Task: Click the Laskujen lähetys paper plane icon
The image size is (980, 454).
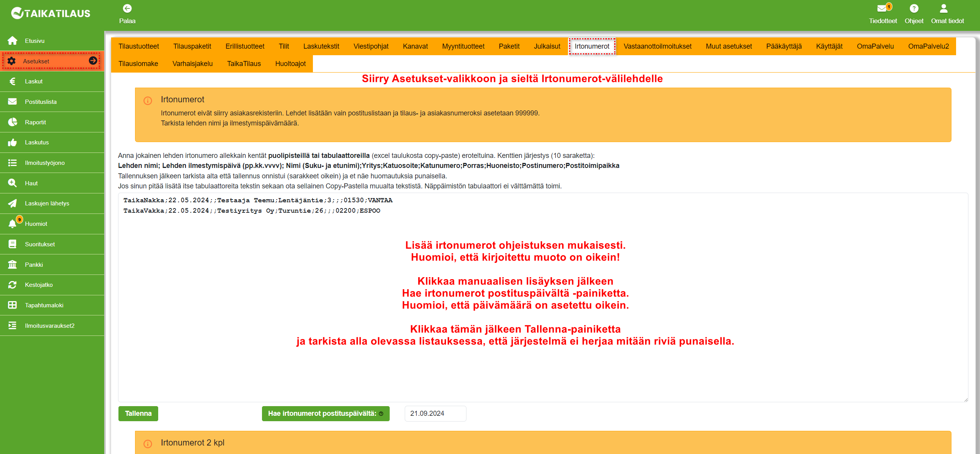Action: coord(12,203)
